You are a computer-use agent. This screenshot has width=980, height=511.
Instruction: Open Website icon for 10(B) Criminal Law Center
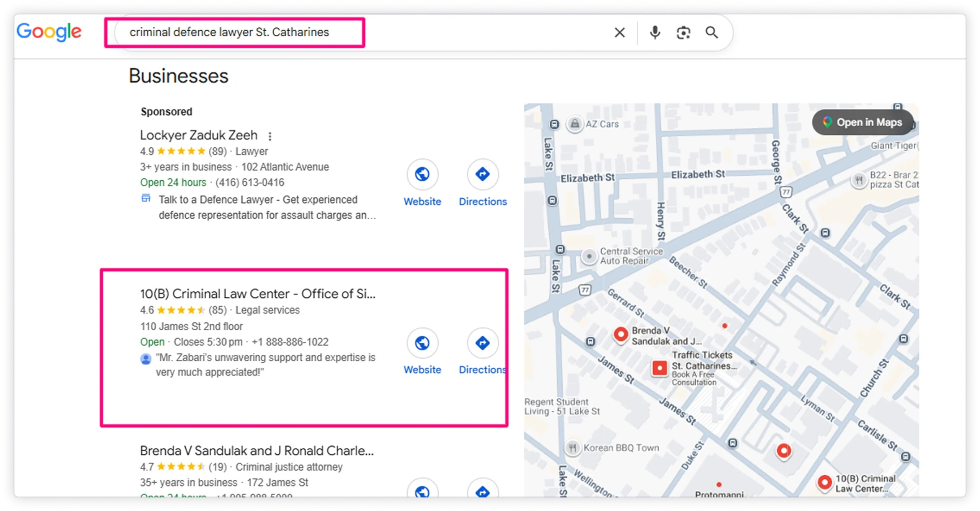coord(422,343)
